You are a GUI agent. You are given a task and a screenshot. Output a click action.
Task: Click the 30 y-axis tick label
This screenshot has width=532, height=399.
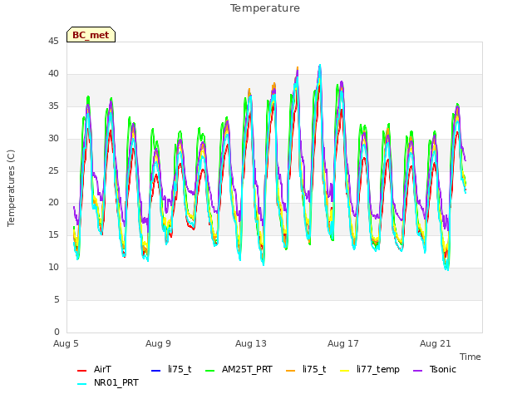coord(53,139)
